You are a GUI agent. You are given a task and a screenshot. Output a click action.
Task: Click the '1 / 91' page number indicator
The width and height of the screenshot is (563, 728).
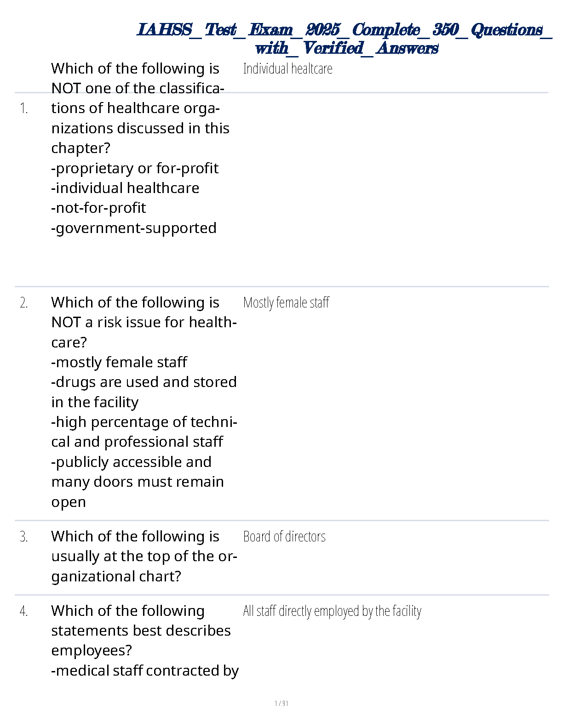coord(281,703)
